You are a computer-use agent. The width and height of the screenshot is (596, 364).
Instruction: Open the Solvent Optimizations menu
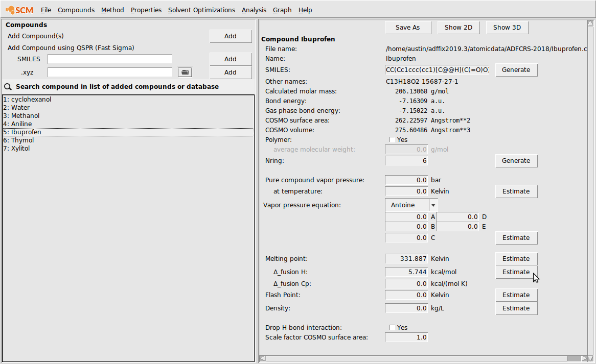(201, 10)
